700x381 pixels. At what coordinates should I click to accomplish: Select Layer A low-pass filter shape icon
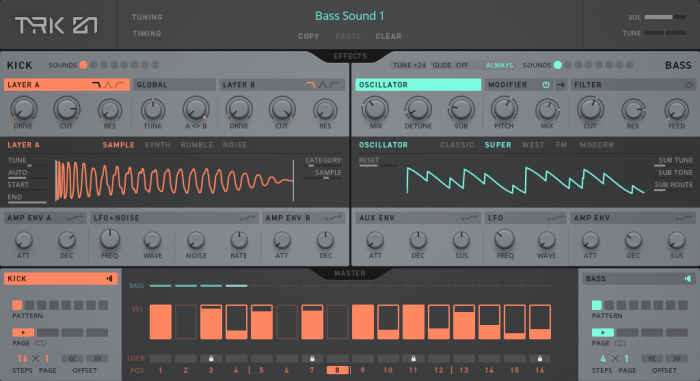click(96, 85)
